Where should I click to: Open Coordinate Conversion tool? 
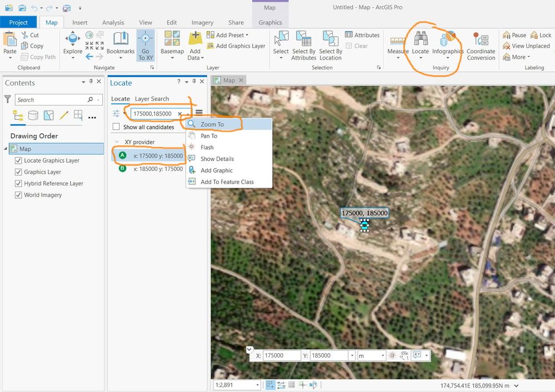(x=481, y=46)
